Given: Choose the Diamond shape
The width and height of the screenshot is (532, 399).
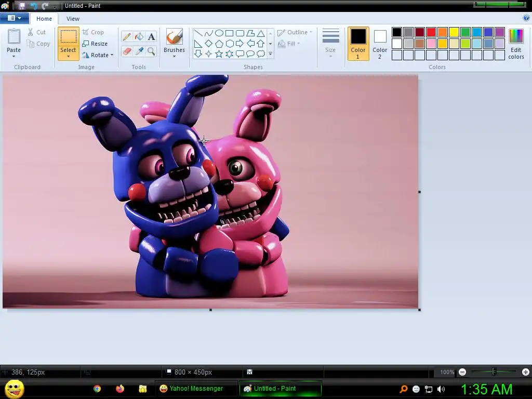Looking at the screenshot, I should point(209,43).
